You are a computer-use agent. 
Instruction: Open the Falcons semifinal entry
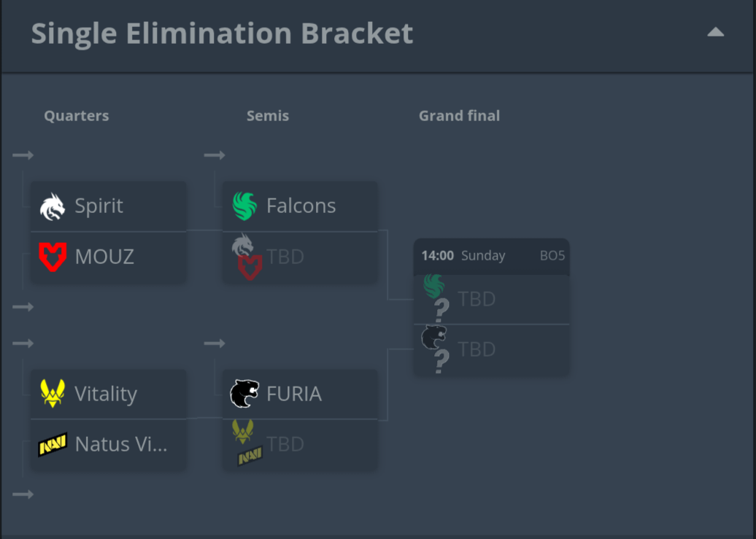pos(301,206)
